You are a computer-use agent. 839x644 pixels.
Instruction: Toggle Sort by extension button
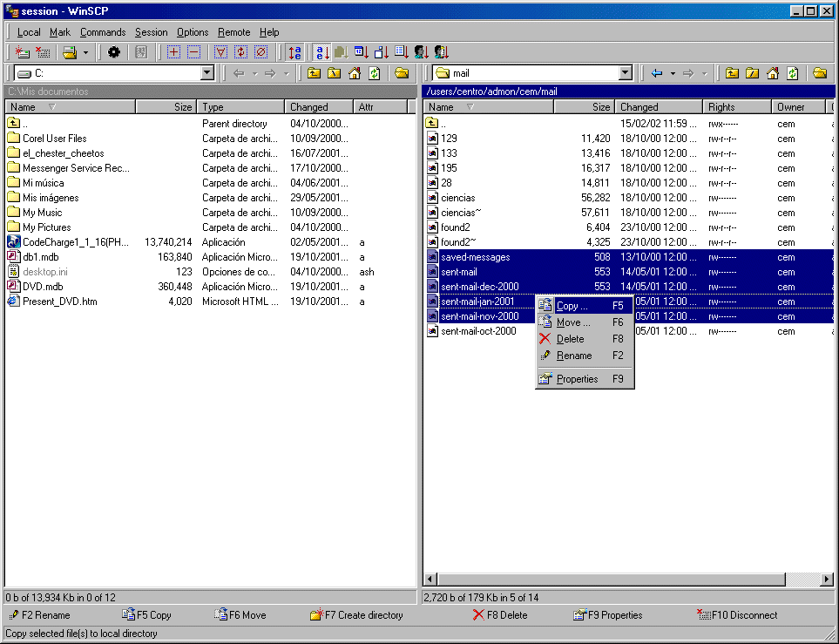(342, 52)
